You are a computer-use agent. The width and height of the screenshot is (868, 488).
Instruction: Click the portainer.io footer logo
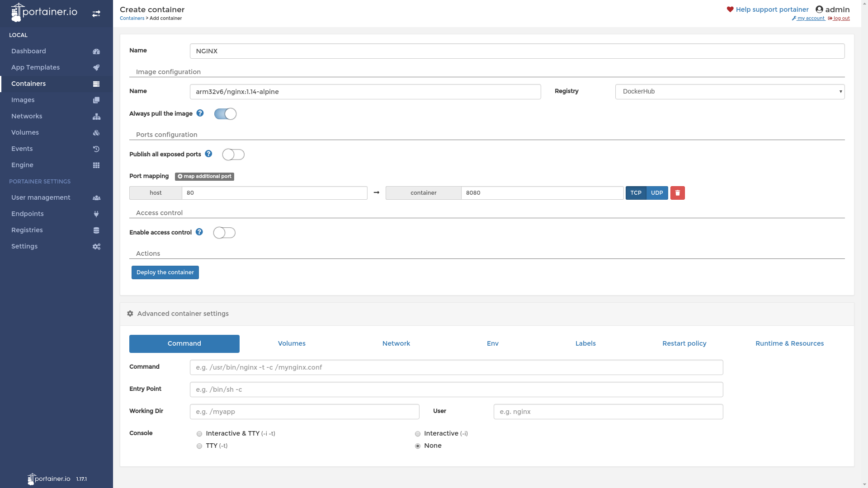tap(49, 479)
